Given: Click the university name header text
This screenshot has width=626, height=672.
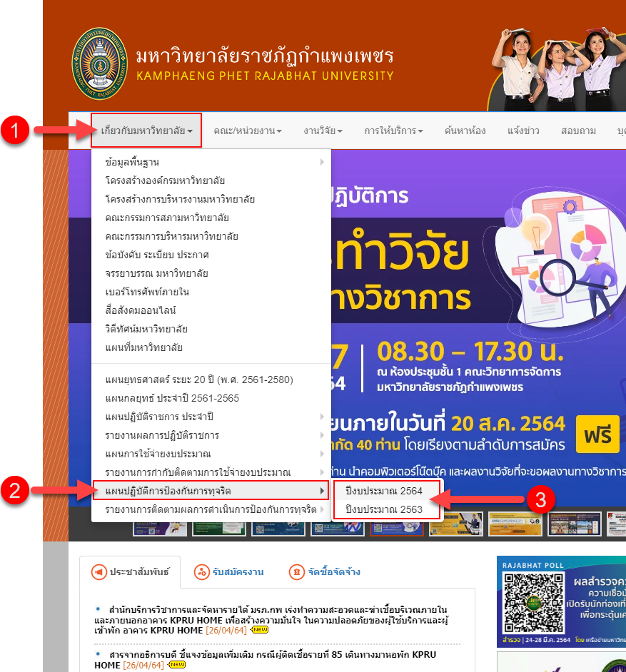Looking at the screenshot, I should pos(265,64).
